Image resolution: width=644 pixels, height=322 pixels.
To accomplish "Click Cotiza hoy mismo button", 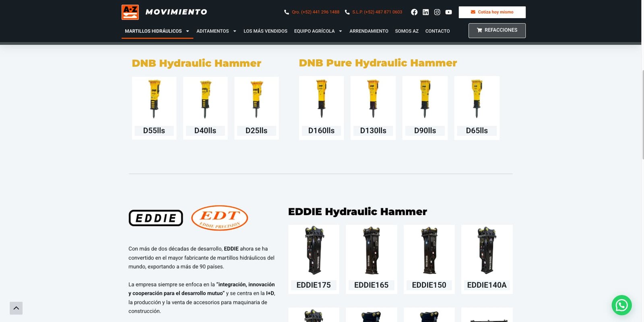I will click(x=492, y=12).
